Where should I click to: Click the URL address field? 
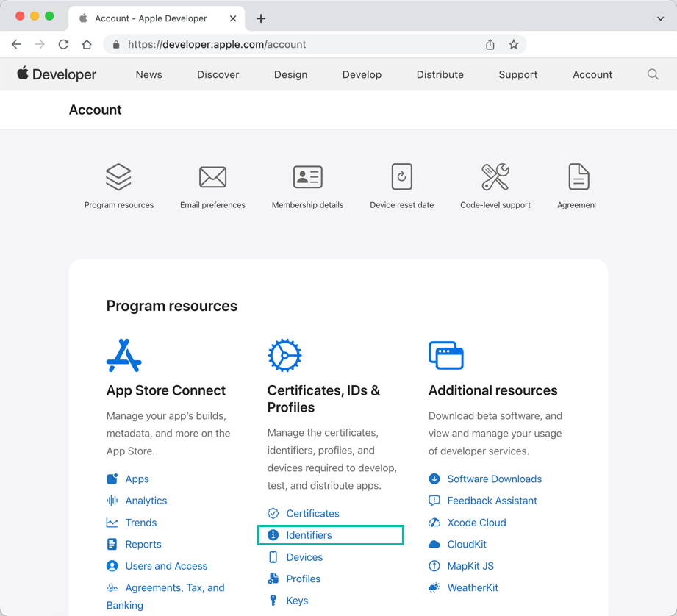(x=294, y=44)
